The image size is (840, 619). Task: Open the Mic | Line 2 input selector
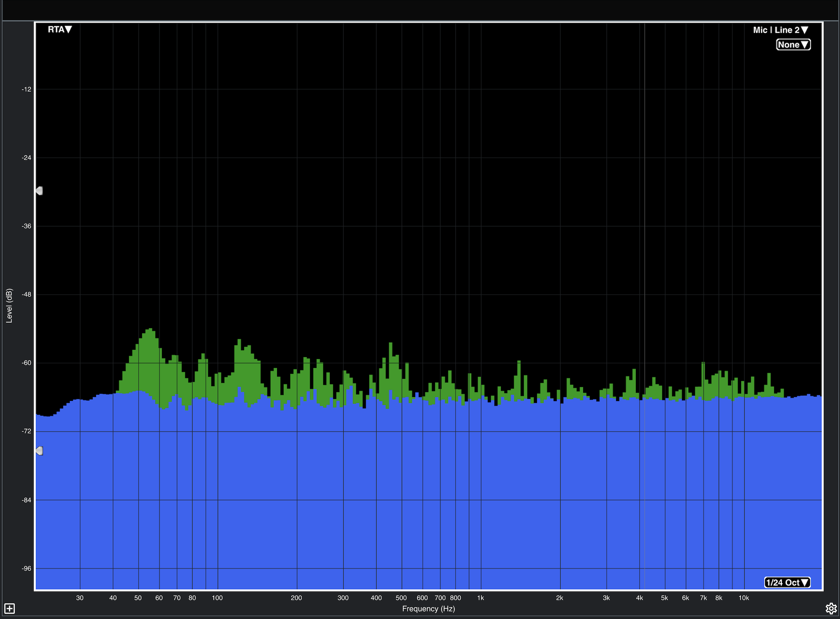coord(780,30)
